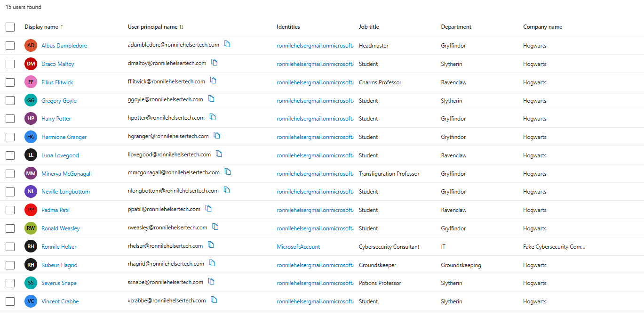Click the Department column header
The width and height of the screenshot is (644, 317).
click(456, 27)
